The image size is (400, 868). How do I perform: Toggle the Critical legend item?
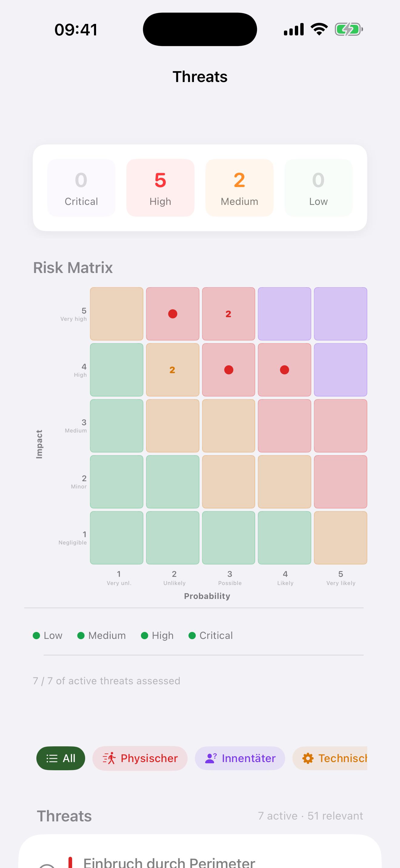tap(211, 636)
